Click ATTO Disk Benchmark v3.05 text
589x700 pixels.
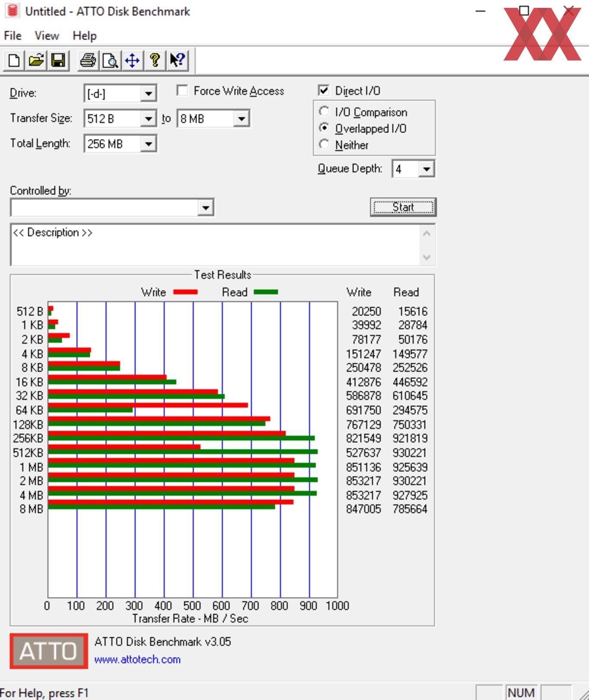pos(163,641)
